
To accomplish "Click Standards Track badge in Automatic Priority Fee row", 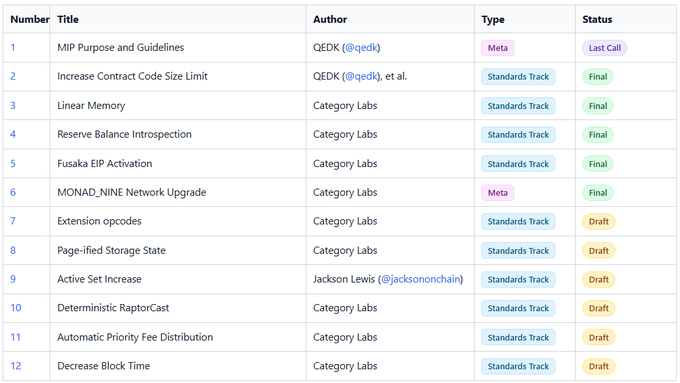I will (518, 337).
